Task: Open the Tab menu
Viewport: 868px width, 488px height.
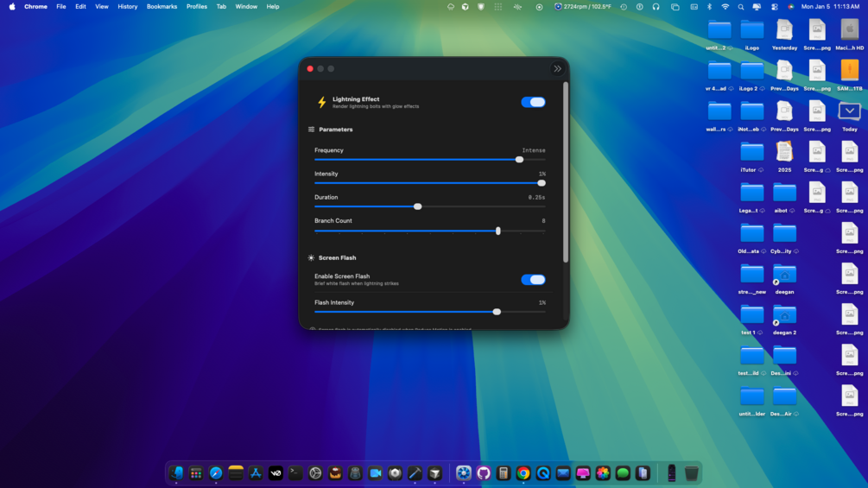Action: [221, 7]
